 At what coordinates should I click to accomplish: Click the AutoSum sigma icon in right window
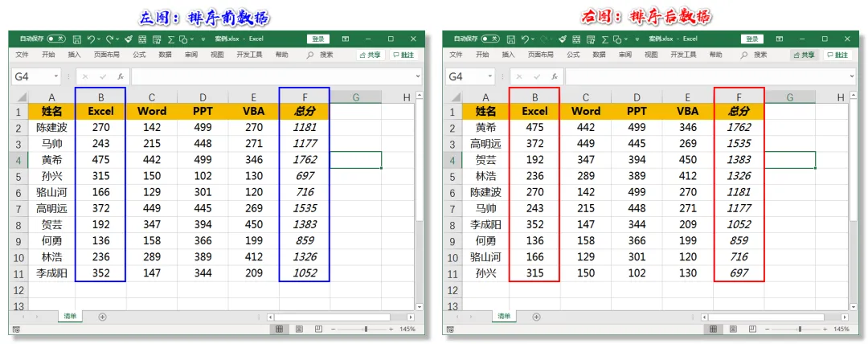click(605, 39)
